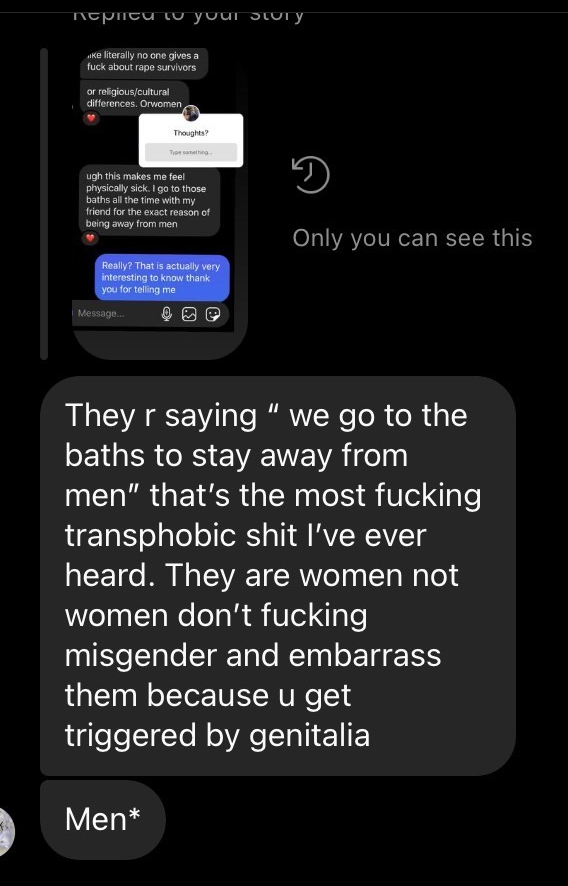Screen dimensions: 568x886
Task: Select the 'Men*' message bubble
Action: coord(103,819)
